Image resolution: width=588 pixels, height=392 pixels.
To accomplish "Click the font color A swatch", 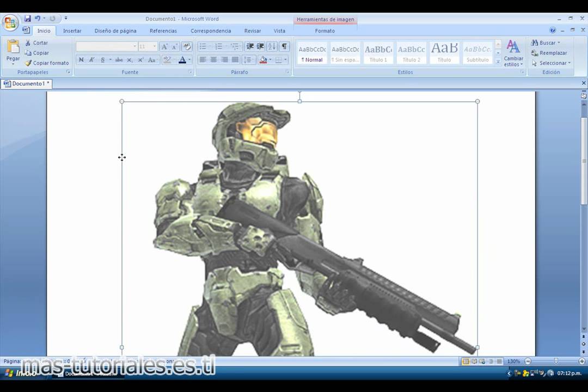I will pyautogui.click(x=182, y=60).
